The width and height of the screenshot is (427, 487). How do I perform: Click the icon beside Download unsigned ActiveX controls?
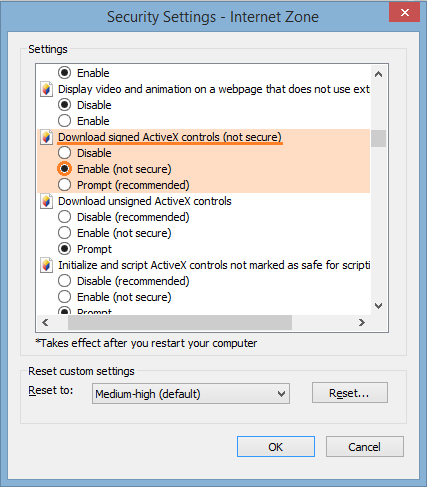tap(46, 201)
